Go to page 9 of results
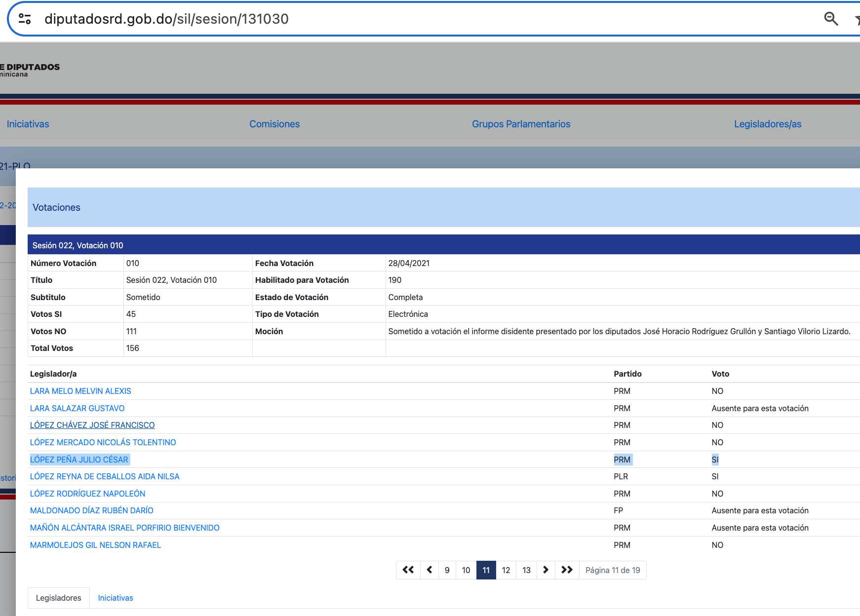Viewport: 860px width, 616px height. coord(447,570)
